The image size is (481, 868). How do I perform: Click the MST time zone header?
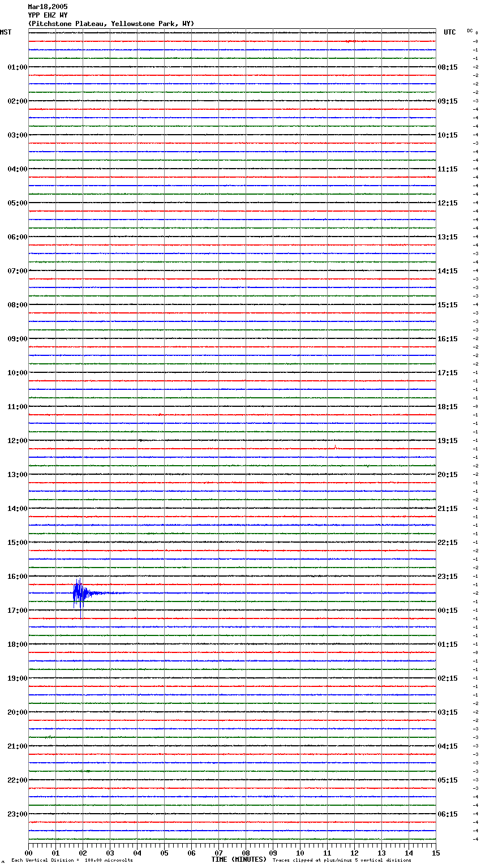click(6, 32)
